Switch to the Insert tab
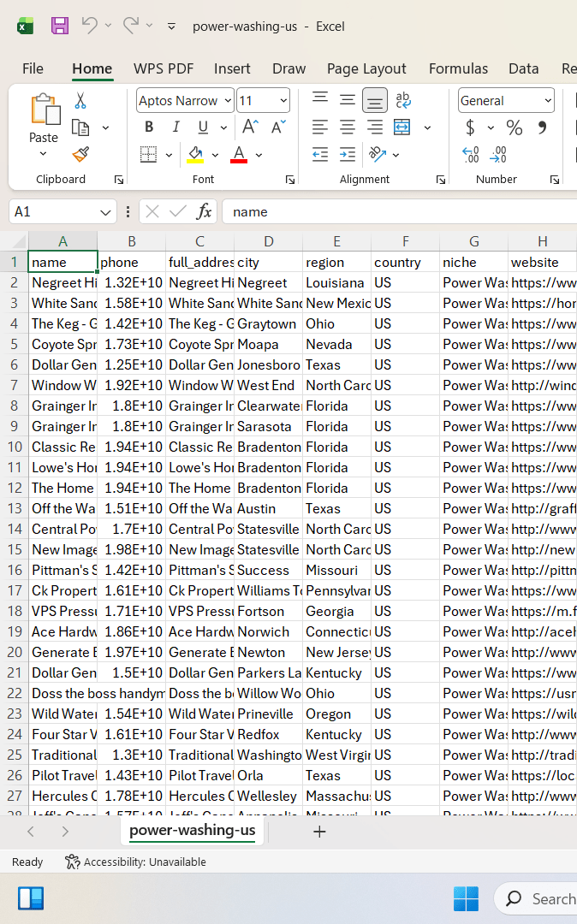 (x=232, y=69)
